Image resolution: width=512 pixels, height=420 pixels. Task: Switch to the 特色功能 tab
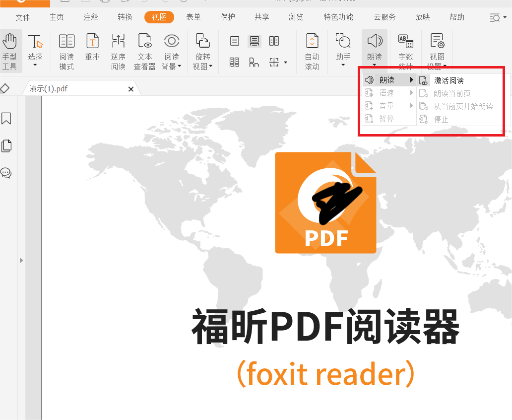[338, 17]
